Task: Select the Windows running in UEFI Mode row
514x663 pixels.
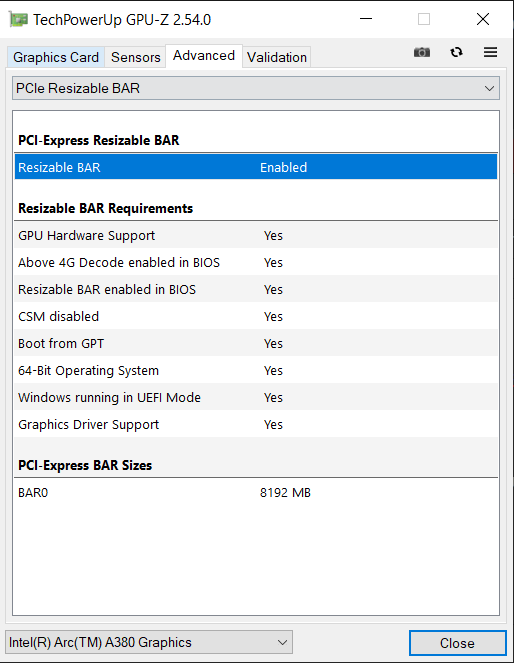Action: pos(256,397)
